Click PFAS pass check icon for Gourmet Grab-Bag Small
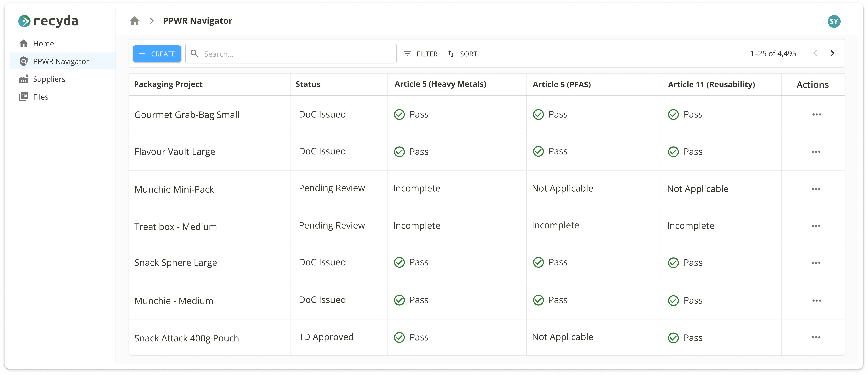This screenshot has height=375, width=868. 538,114
